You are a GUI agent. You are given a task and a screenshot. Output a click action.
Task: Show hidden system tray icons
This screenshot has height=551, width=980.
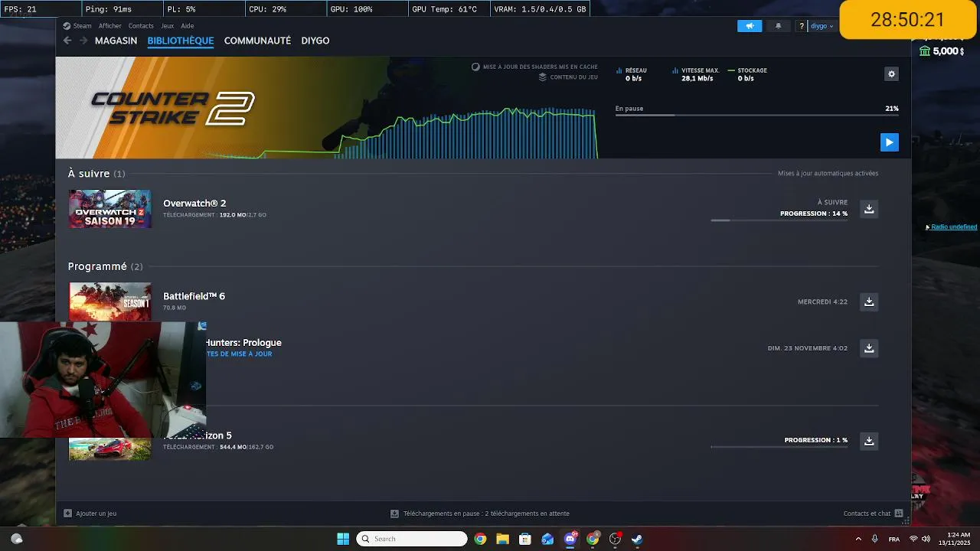[x=858, y=539]
